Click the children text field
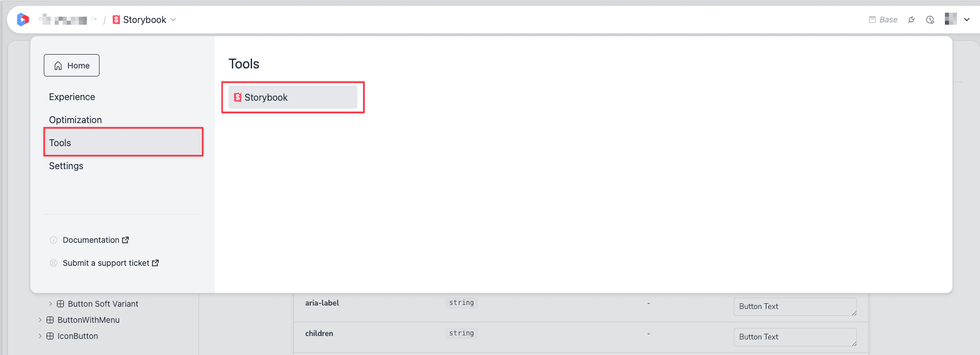 [795, 337]
